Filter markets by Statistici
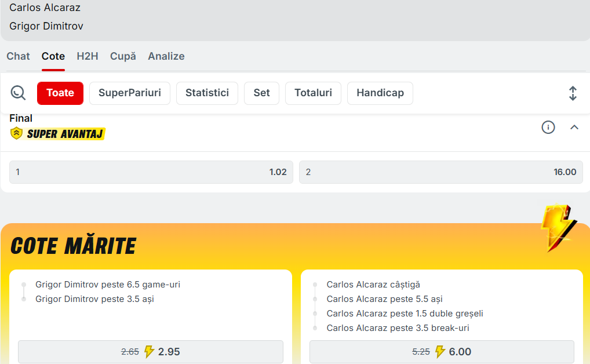Viewport: 590px width, 364px height. pyautogui.click(x=207, y=93)
